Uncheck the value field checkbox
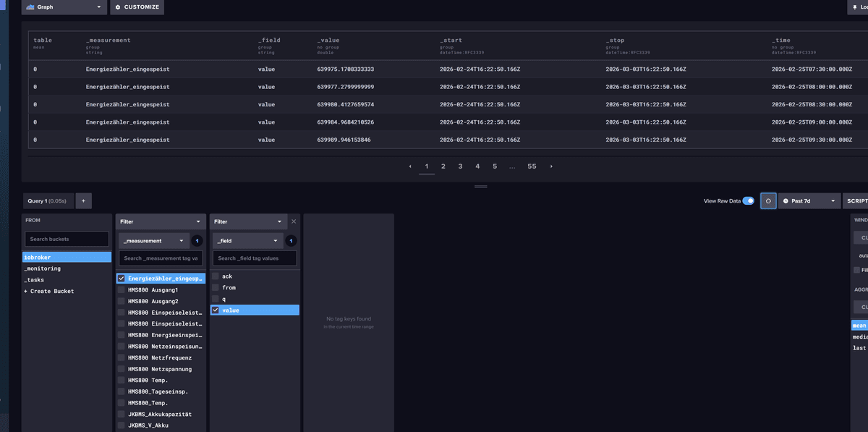Screen dimensions: 868x432 (x=216, y=310)
